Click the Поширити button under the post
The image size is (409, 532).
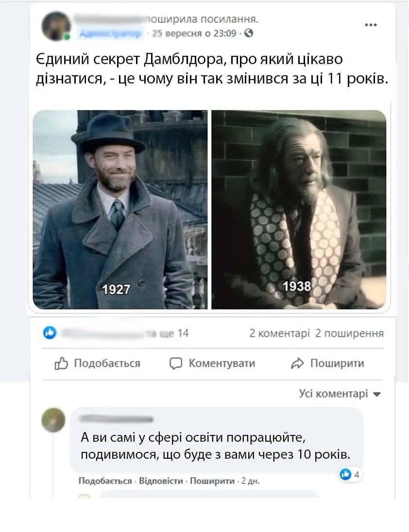(x=327, y=364)
